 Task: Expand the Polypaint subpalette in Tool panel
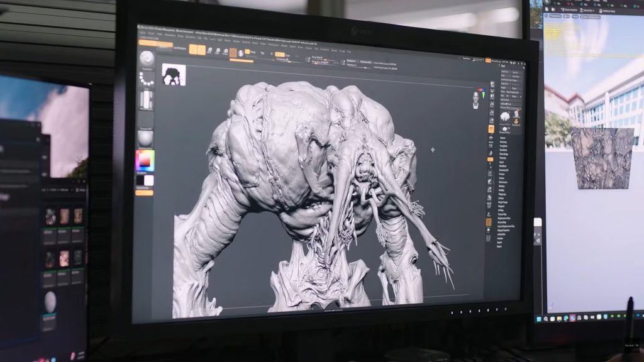[504, 195]
